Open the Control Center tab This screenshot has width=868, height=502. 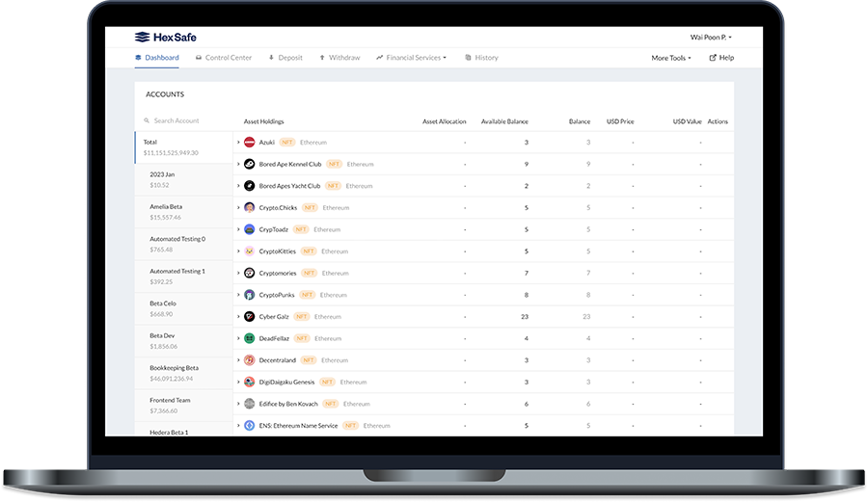point(224,58)
